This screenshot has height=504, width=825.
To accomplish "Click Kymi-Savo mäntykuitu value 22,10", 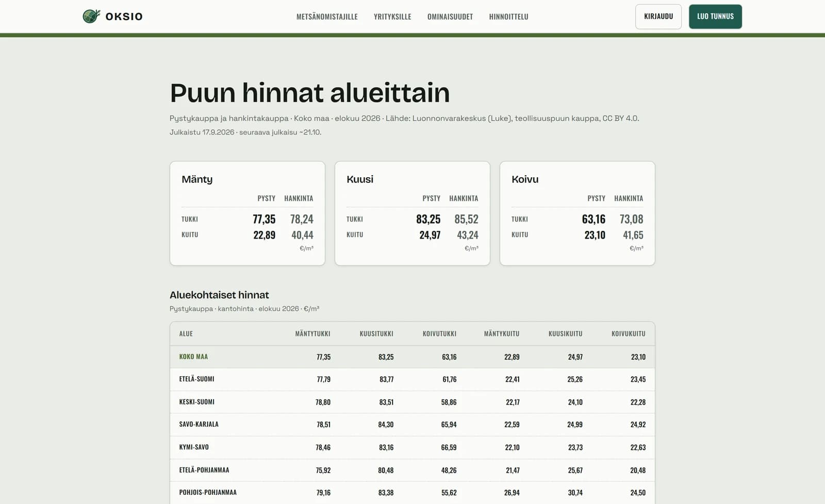I will (512, 447).
